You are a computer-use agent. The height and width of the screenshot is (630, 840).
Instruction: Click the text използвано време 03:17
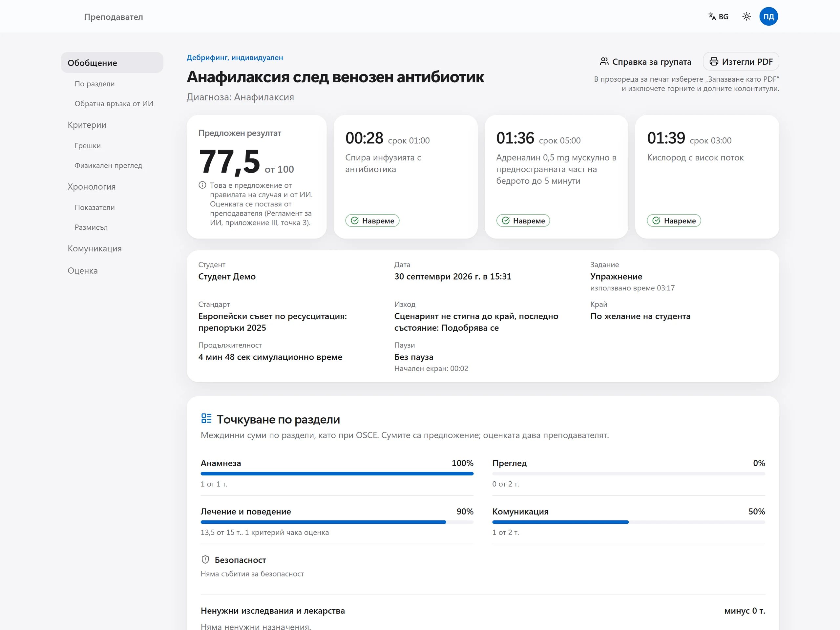coord(632,288)
